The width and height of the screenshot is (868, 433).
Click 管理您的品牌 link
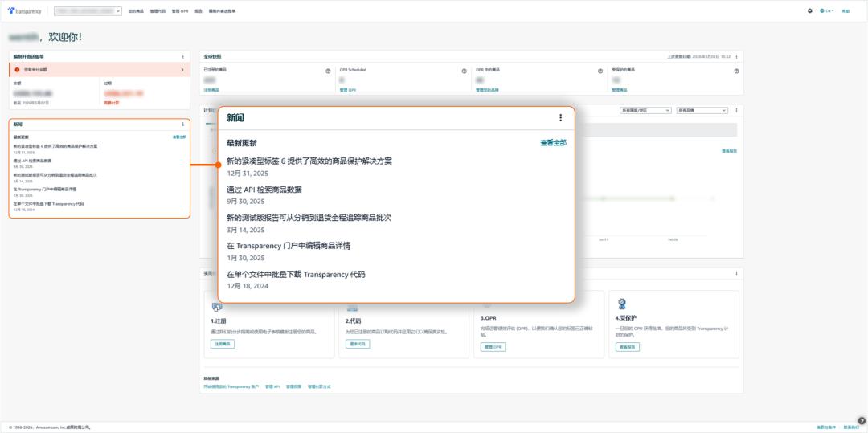tap(487, 90)
